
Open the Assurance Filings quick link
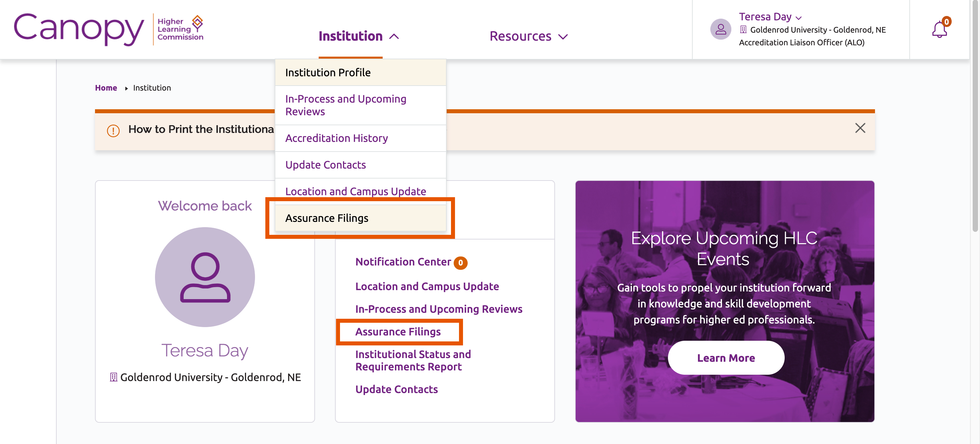click(398, 332)
